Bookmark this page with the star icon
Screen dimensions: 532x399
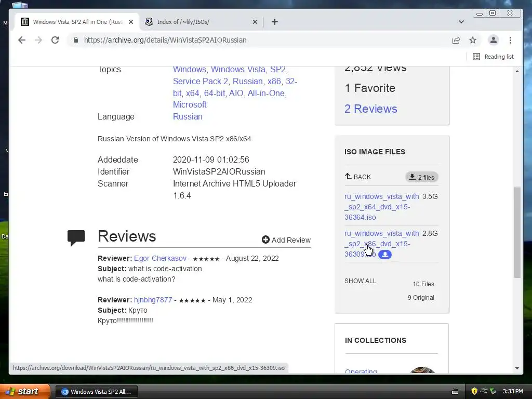coord(473,40)
